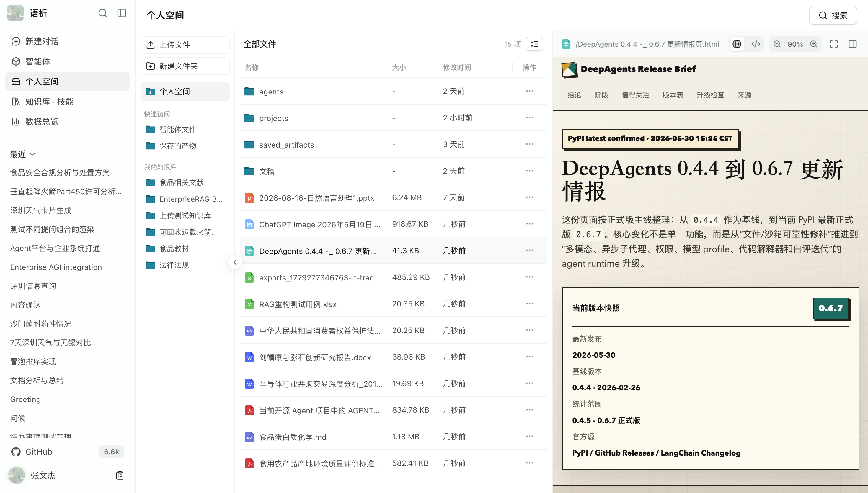The width and height of the screenshot is (868, 493).
Task: Open 数据总览 in the sidebar
Action: (x=67, y=121)
